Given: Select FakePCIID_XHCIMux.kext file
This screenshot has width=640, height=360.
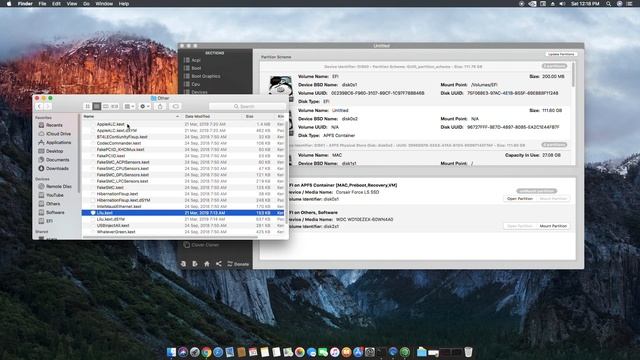Looking at the screenshot, I should click(x=120, y=149).
